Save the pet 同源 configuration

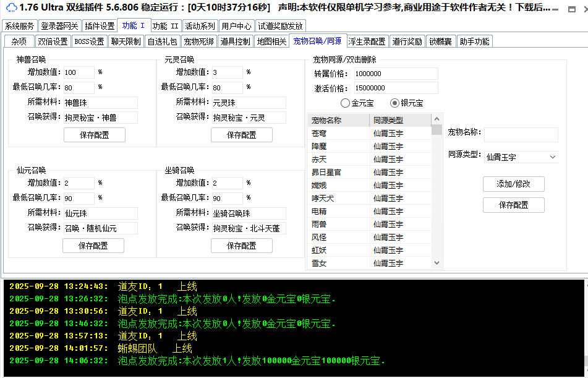(513, 205)
